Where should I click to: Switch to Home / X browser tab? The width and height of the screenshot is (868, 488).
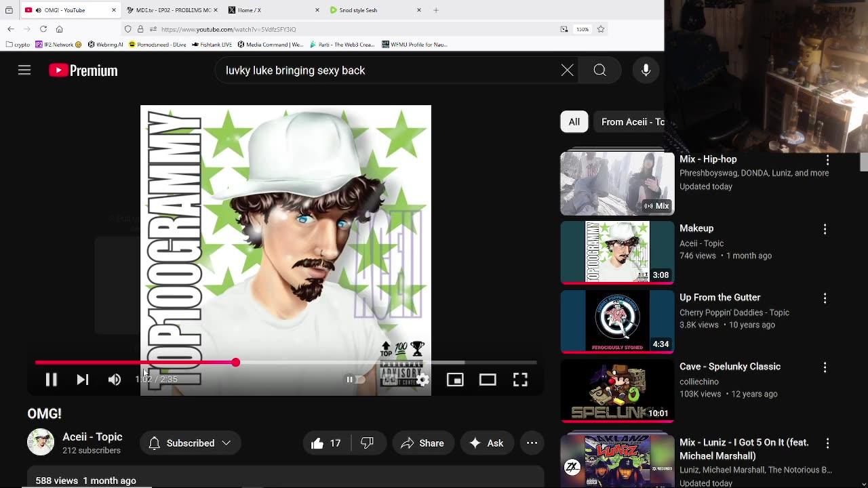point(273,10)
